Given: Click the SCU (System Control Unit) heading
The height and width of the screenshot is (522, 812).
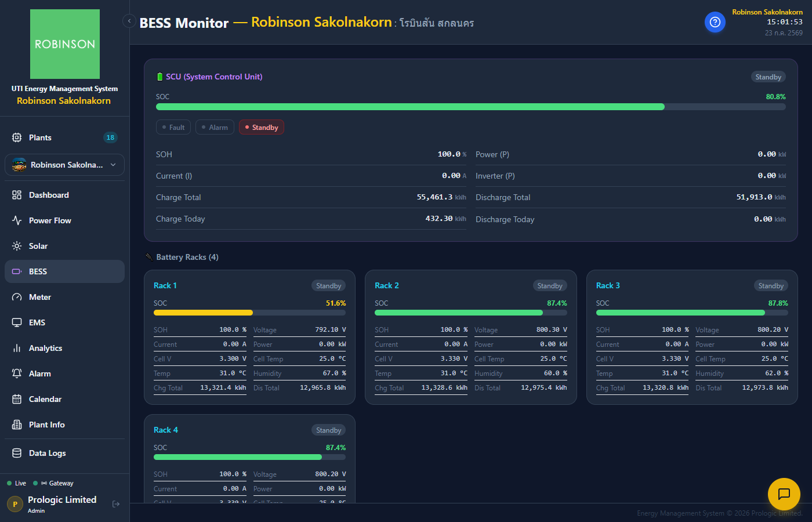Looking at the screenshot, I should [214, 77].
